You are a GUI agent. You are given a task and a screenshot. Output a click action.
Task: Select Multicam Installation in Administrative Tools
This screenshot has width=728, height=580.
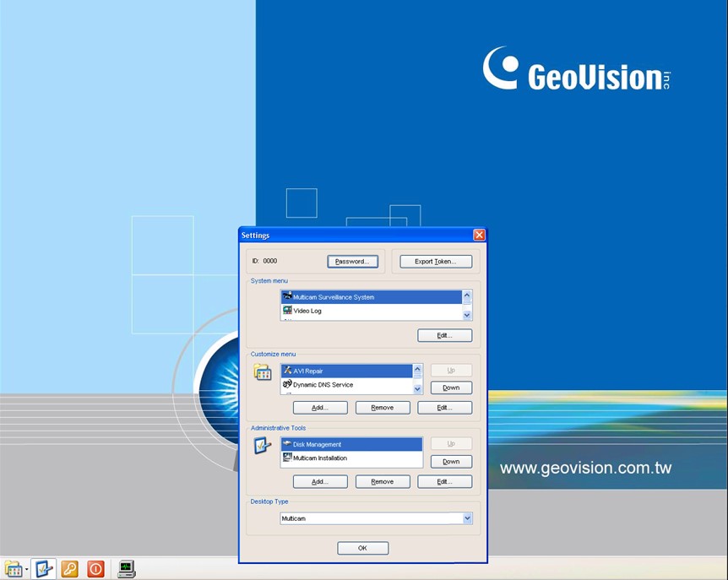351,458
